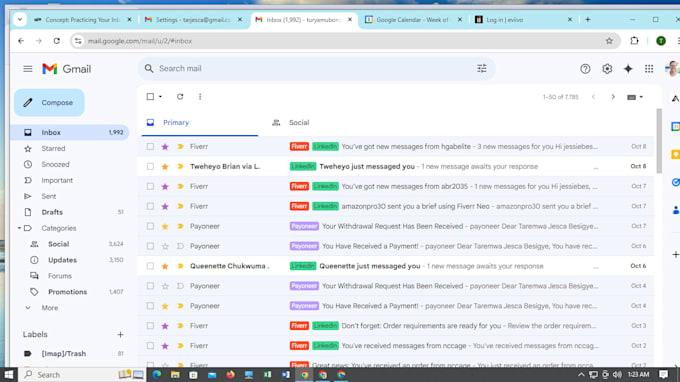Open Firefox from the taskbar
680x382 pixels.
(230, 374)
